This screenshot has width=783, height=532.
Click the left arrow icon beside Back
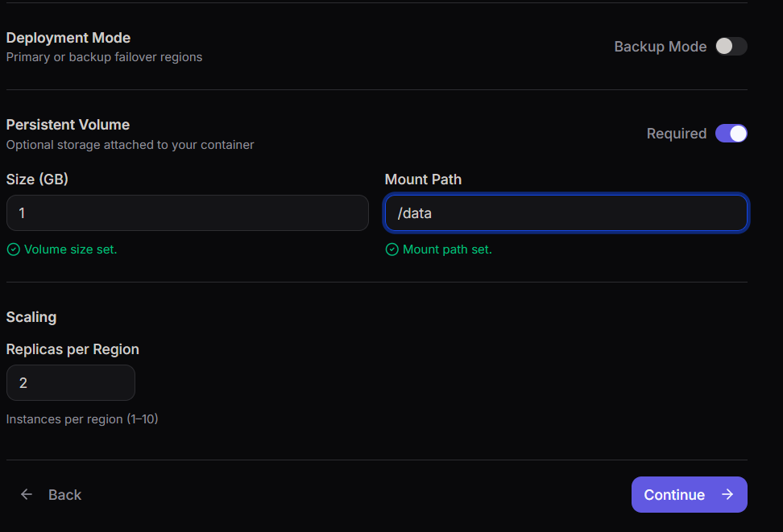(27, 495)
